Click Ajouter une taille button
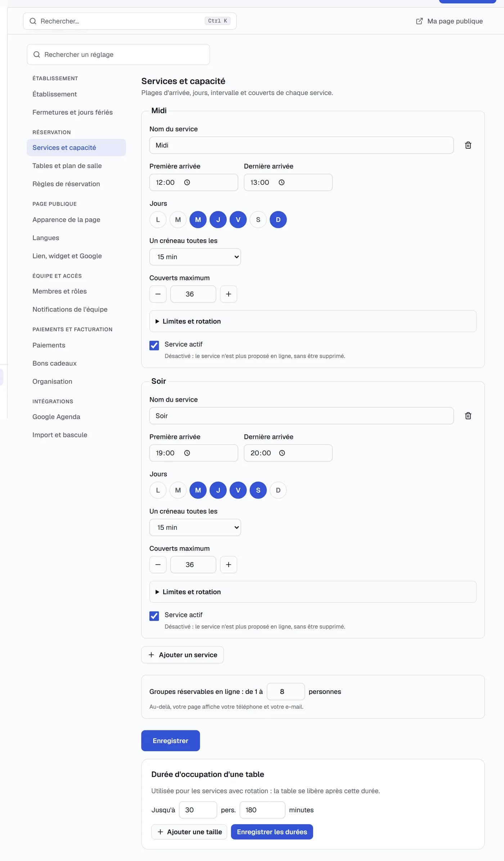Viewport: 504px width, 861px height. (189, 832)
